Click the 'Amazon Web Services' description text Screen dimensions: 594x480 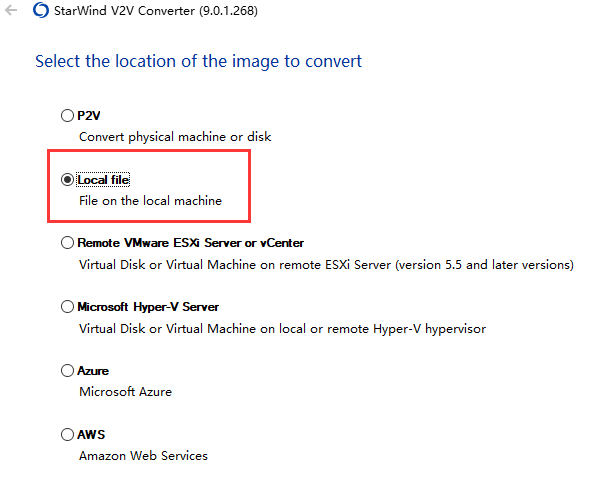143,456
